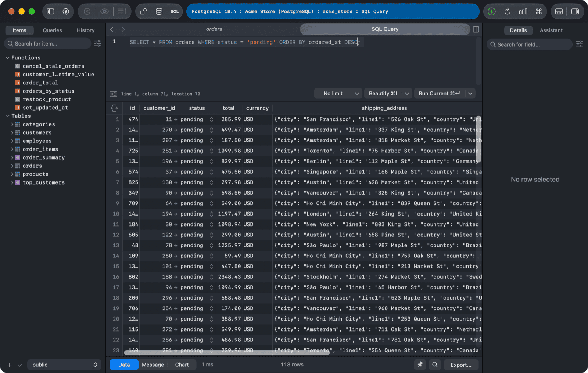
Task: Click the command key icon in toolbar
Action: (x=539, y=11)
